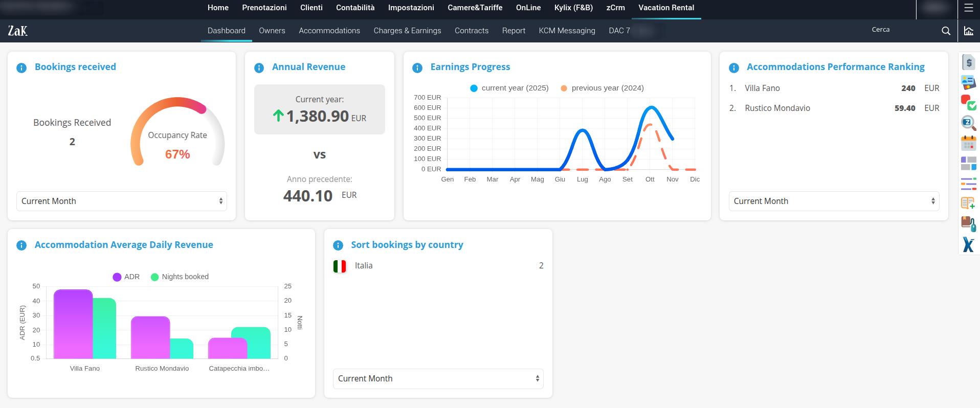Viewport: 980px width, 408px height.
Task: Toggle current year (2025) legend series
Action: pyautogui.click(x=509, y=88)
